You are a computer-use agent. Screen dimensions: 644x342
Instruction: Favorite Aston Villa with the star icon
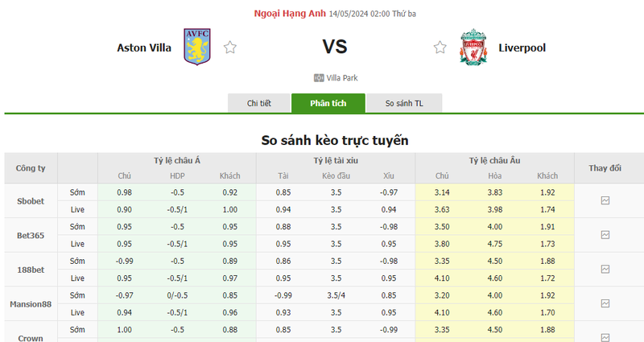[x=230, y=47]
